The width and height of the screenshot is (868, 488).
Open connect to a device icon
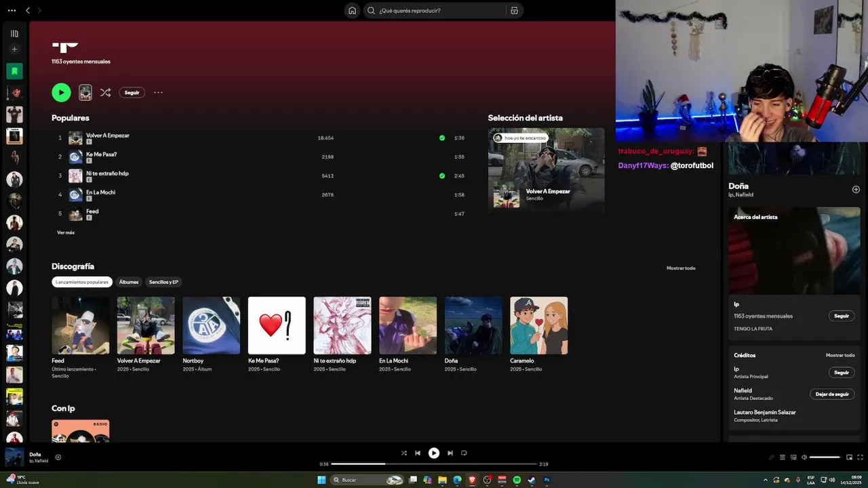(793, 457)
